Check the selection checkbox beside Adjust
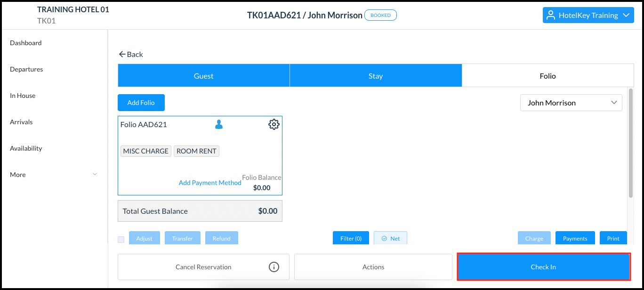 click(x=121, y=239)
